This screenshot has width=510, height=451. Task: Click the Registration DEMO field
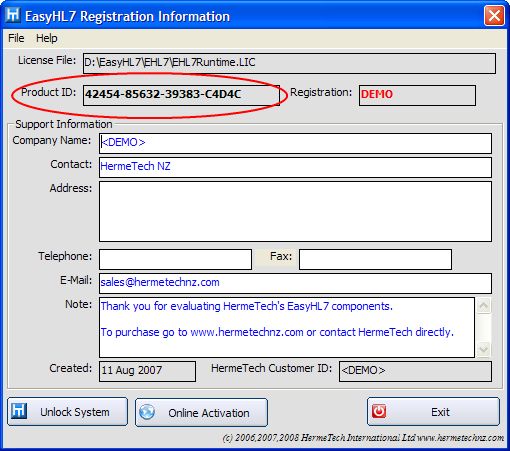point(417,95)
